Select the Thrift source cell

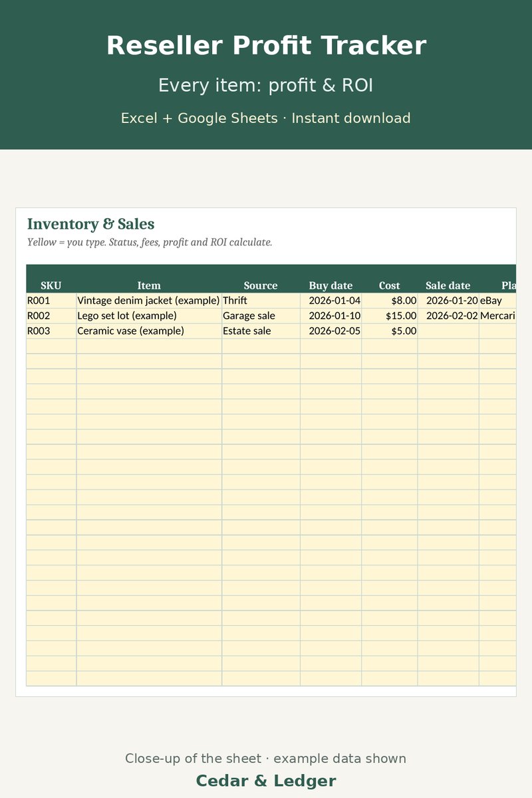(261, 301)
